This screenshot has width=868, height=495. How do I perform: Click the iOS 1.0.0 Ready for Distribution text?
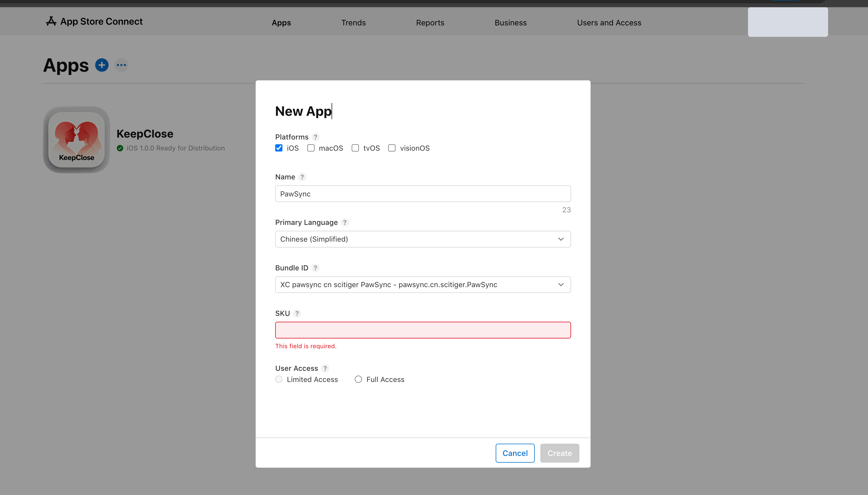tap(176, 148)
